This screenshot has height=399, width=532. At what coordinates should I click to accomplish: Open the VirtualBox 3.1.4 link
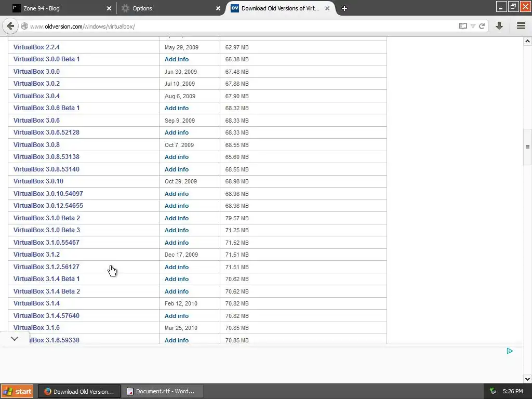tap(37, 303)
